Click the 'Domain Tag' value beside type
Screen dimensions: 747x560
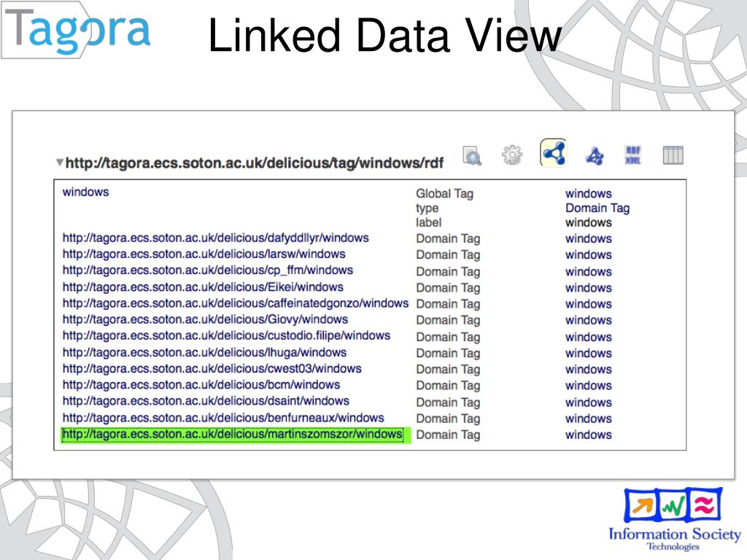(x=597, y=208)
